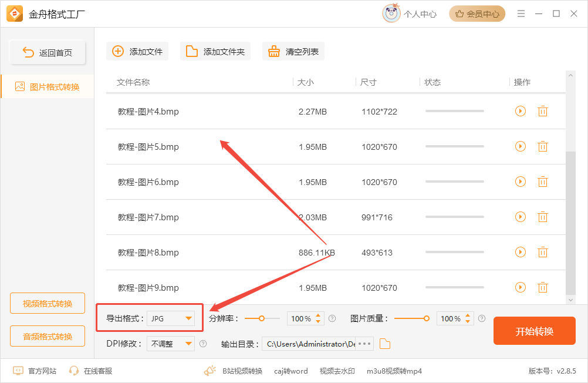
Task: Remove 教程-图片9.bmp with trash icon
Action: coord(543,288)
